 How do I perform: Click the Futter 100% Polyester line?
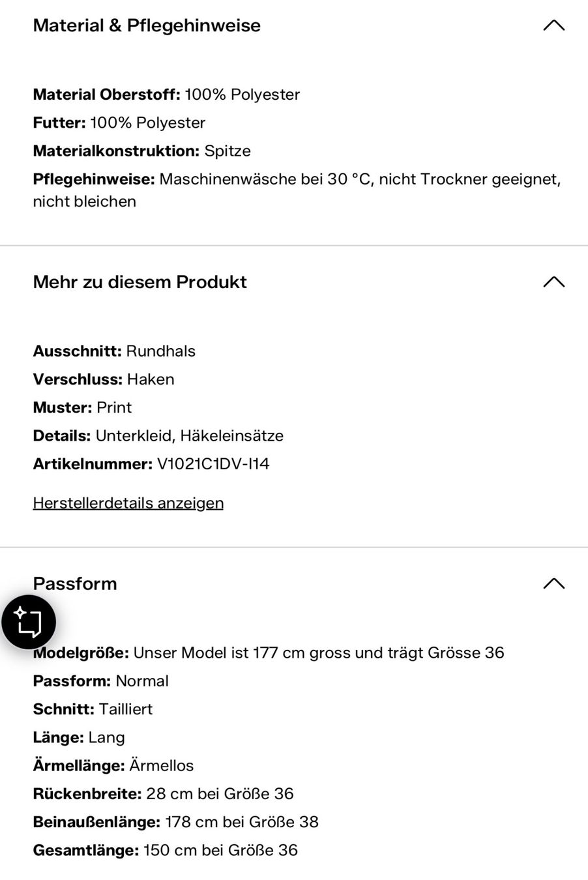(x=119, y=123)
